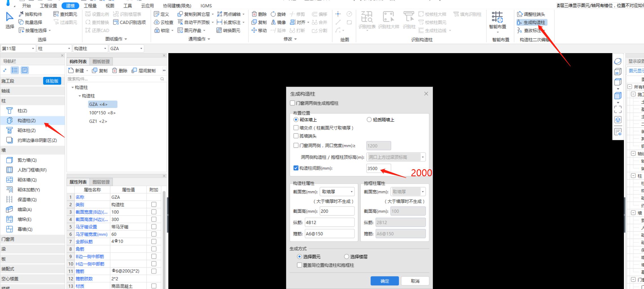Click 复制到其它层 tool
The width and height of the screenshot is (644, 289).
tap(194, 14)
